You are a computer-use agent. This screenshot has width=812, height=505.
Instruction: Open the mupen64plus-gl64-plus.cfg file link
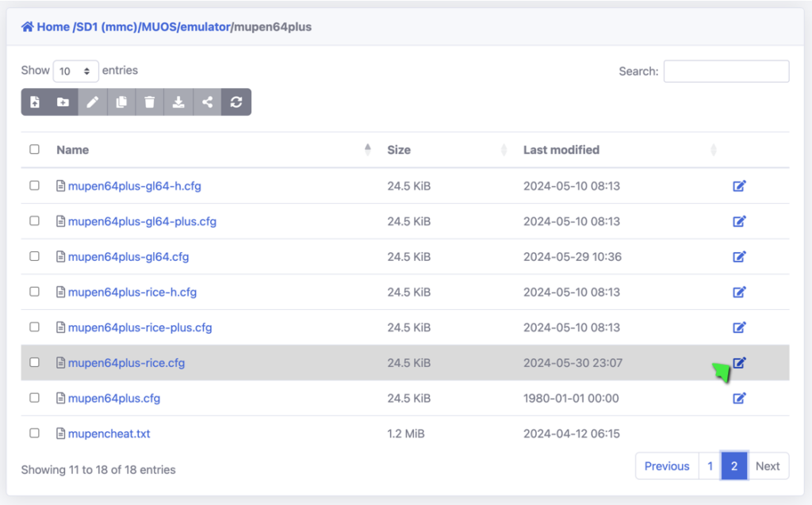pyautogui.click(x=142, y=221)
